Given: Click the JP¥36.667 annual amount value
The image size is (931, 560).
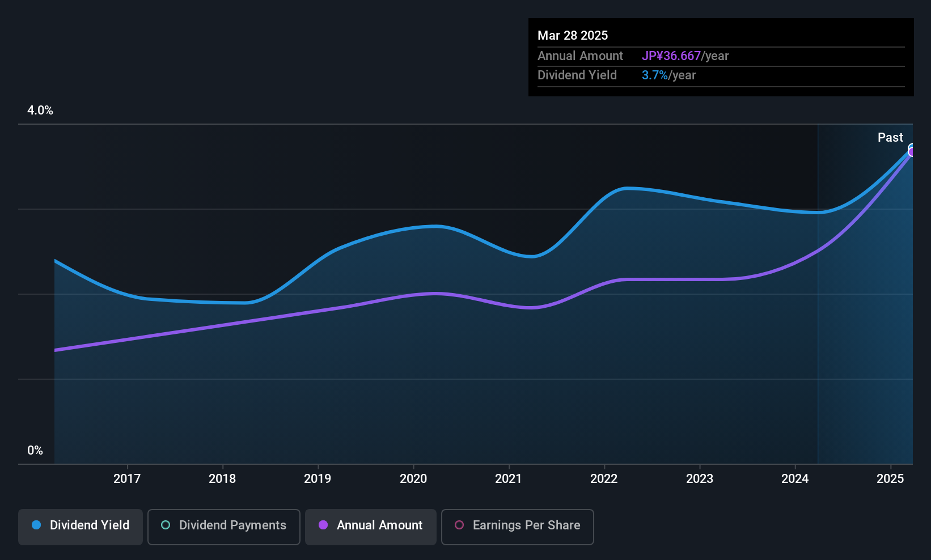Looking at the screenshot, I should pyautogui.click(x=671, y=56).
